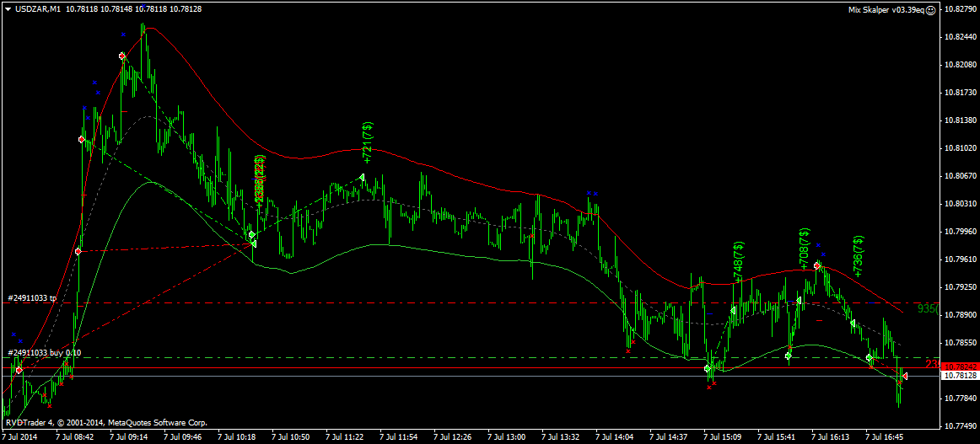The height and width of the screenshot is (444, 980).
Task: Click the 7 Jul 16:45 time axis label
Action: click(885, 437)
